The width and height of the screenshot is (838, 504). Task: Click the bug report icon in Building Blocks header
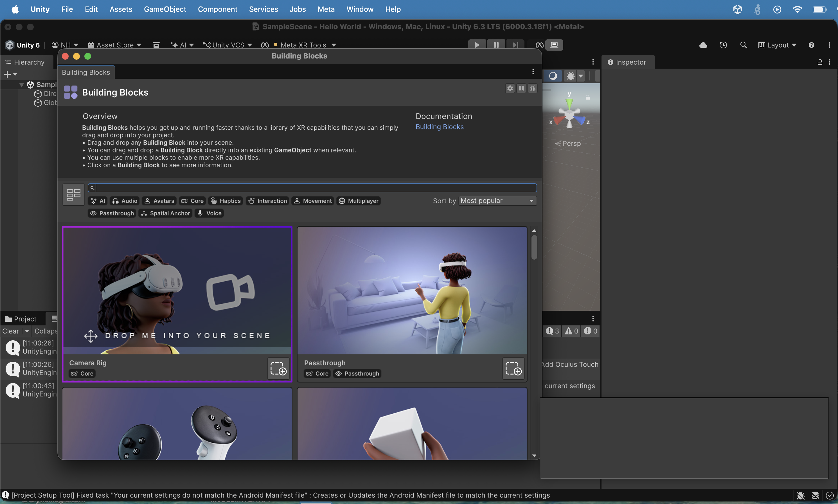pyautogui.click(x=532, y=88)
